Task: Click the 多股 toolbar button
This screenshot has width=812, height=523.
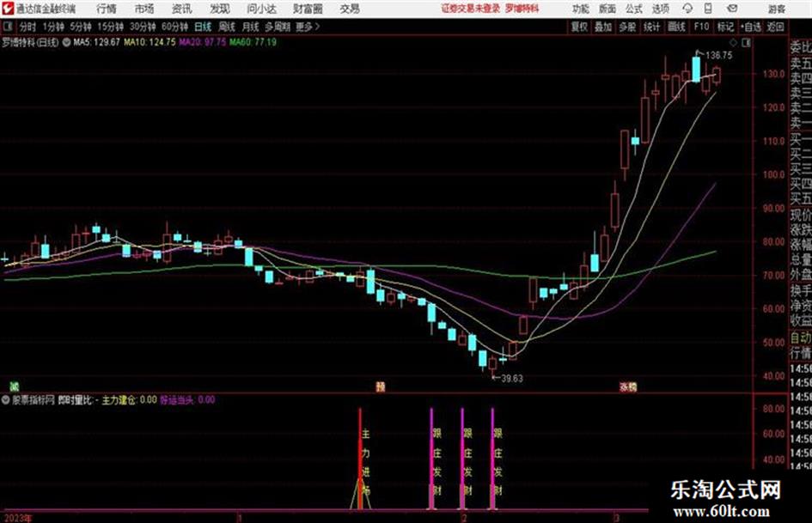Action: click(627, 27)
